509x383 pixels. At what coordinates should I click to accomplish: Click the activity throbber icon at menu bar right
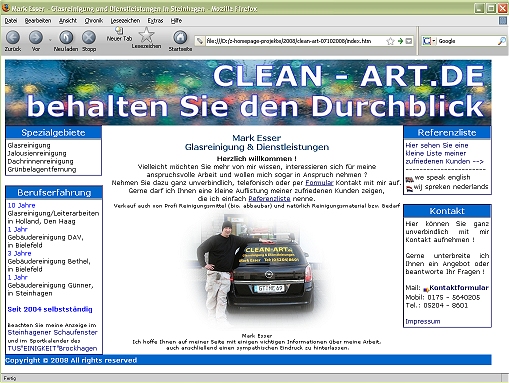(503, 21)
